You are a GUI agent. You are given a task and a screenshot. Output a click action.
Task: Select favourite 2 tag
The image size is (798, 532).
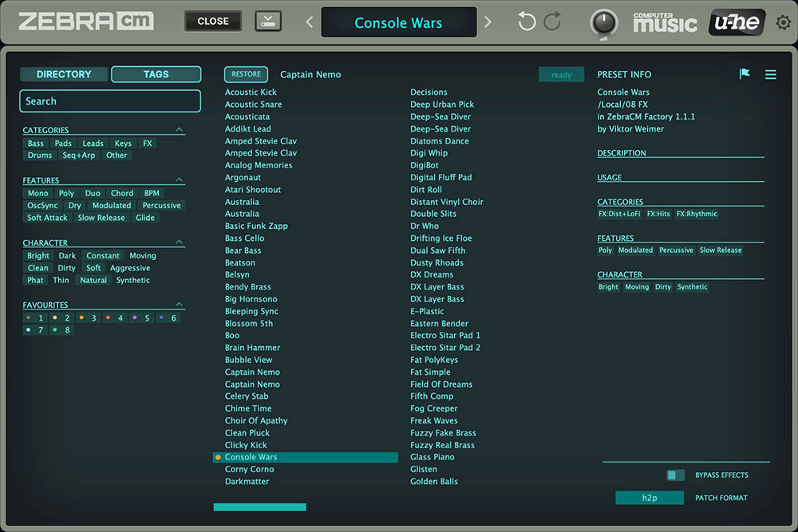[x=61, y=318]
